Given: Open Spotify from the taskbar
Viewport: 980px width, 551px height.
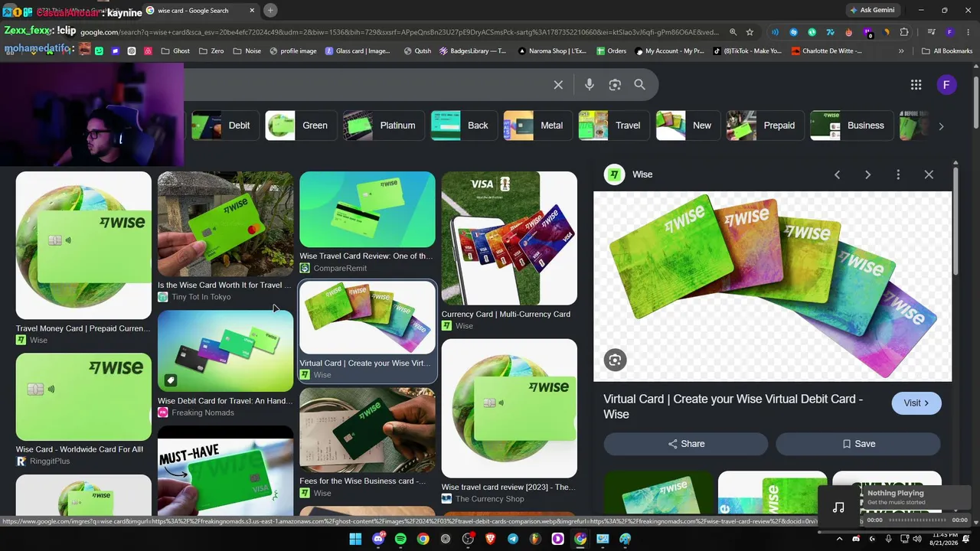Looking at the screenshot, I should point(400,540).
